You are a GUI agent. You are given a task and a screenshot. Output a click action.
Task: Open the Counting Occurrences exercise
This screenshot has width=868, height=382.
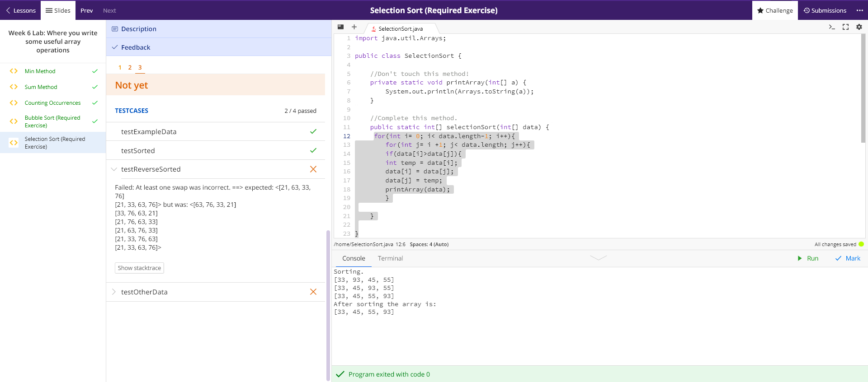53,103
